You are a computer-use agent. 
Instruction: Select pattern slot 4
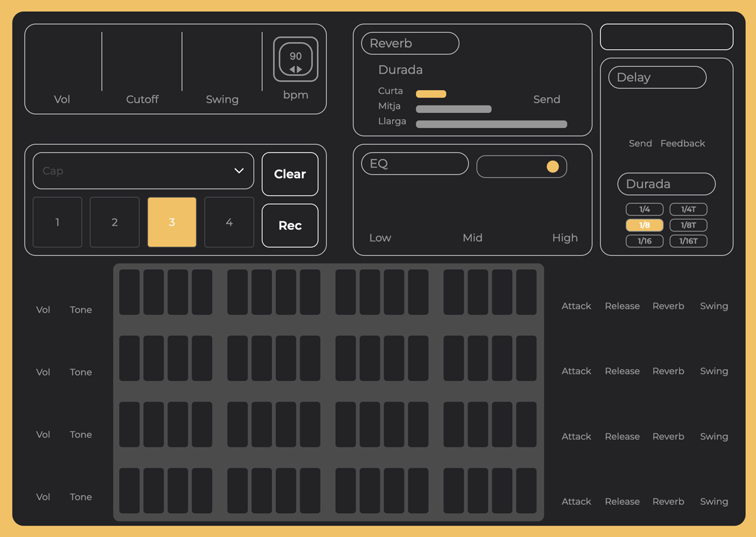point(229,222)
